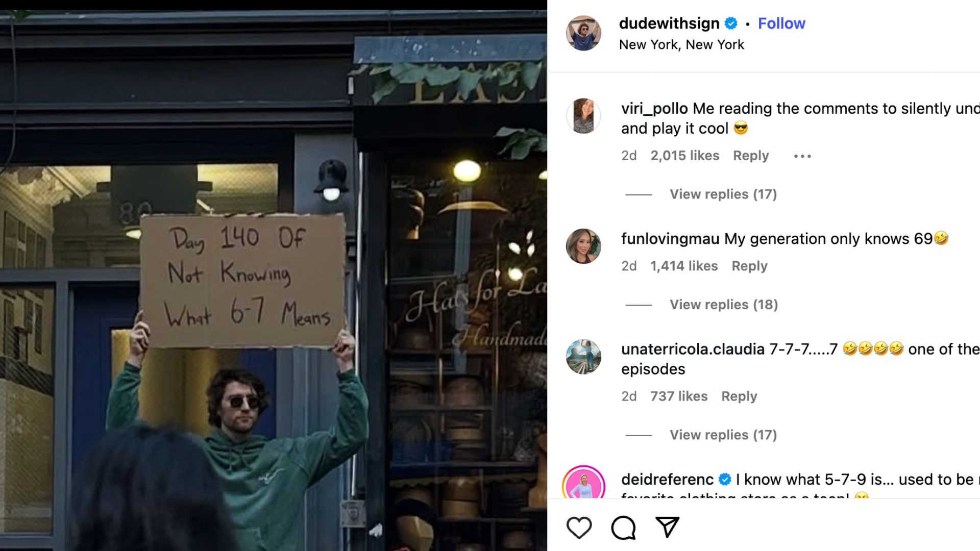The image size is (980, 551).
Task: View the 2,015 likes on viri_pollo's comment
Action: click(x=684, y=156)
